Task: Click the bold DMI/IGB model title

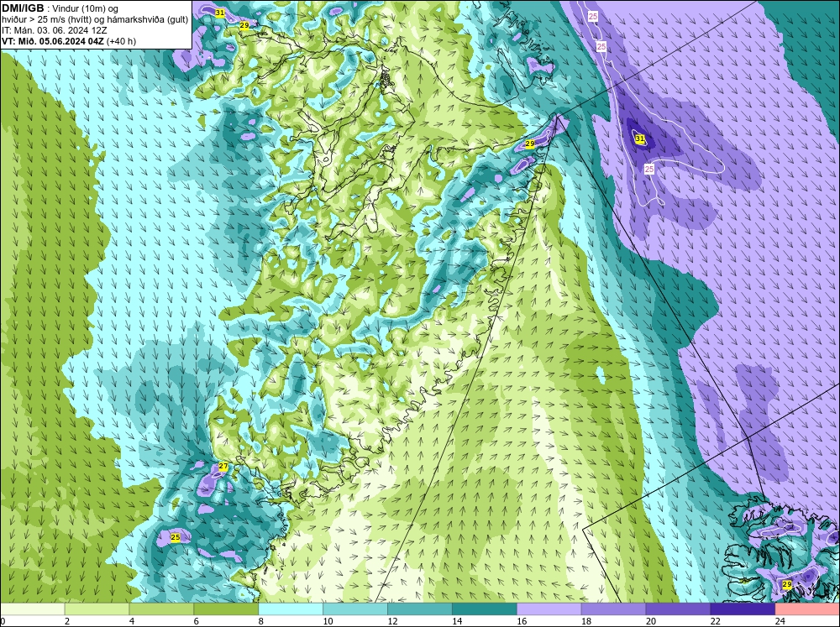Action: coord(23,8)
